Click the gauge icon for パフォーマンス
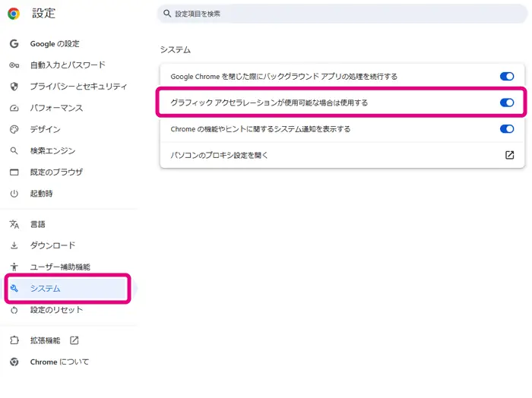This screenshot has height=398, width=532. (x=14, y=108)
